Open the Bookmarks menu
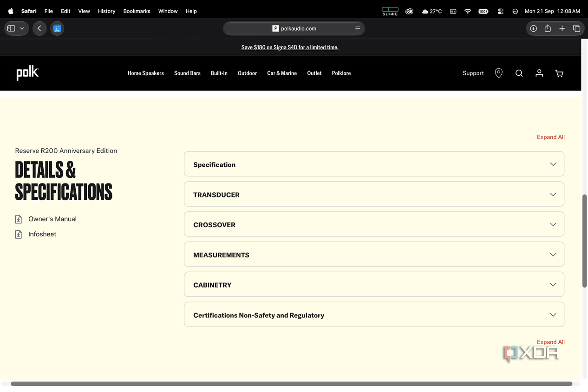The width and height of the screenshot is (588, 392). (x=137, y=11)
